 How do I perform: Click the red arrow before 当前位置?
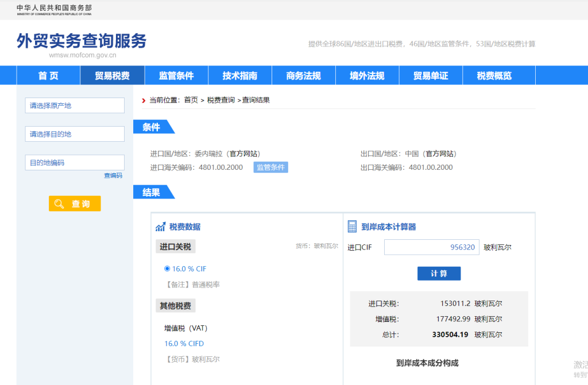coord(144,100)
